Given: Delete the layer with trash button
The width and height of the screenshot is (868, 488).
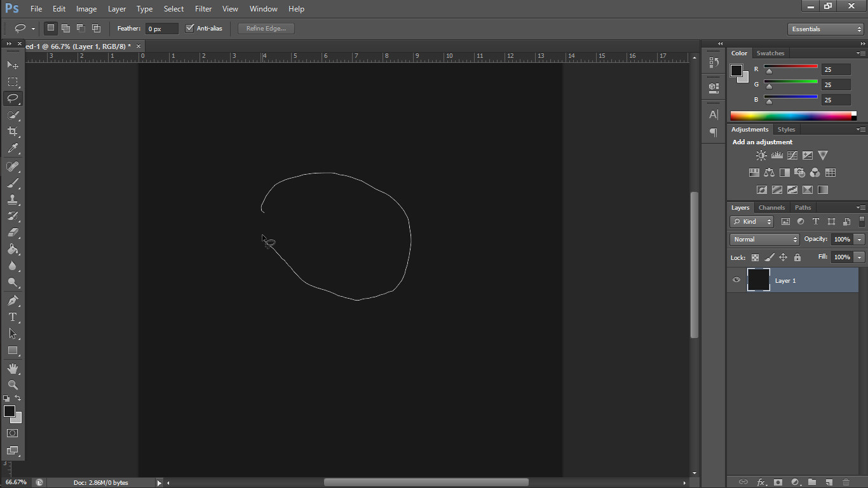Looking at the screenshot, I should pyautogui.click(x=846, y=482).
